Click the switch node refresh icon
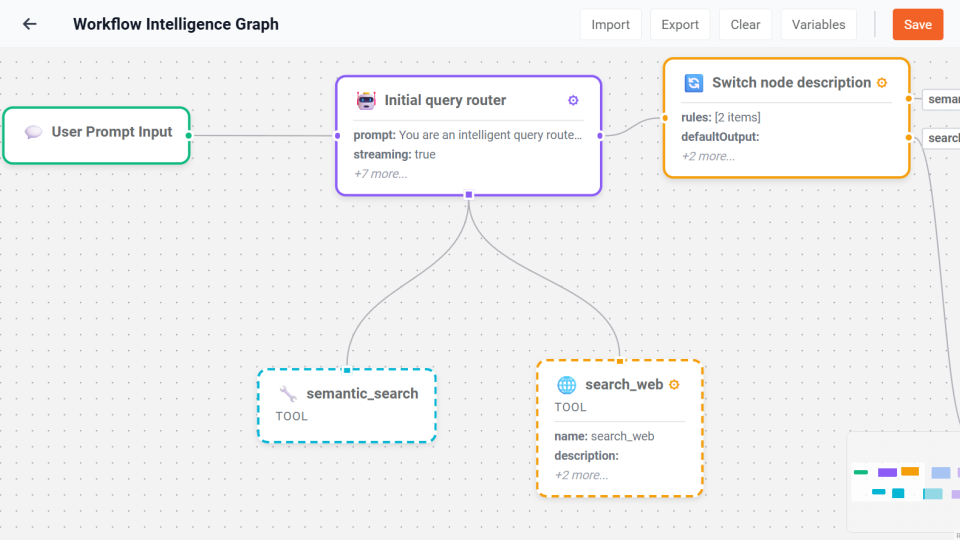Image resolution: width=960 pixels, height=540 pixels. [x=693, y=83]
